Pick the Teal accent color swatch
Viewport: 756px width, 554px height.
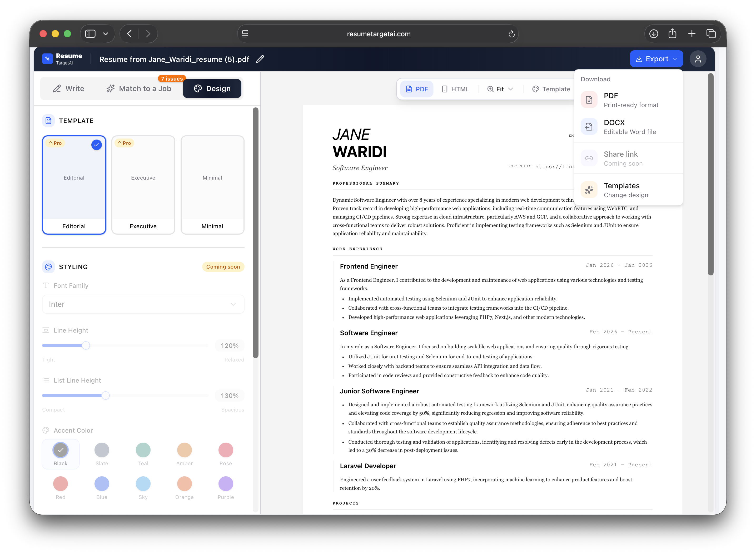[143, 450]
